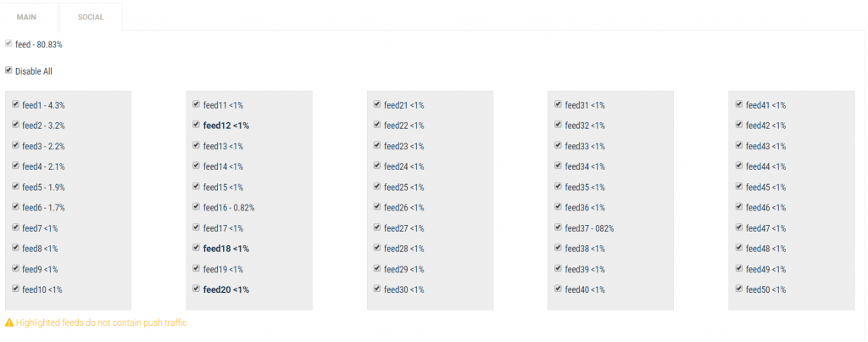Disable the feed6 - 1.7% checkbox
This screenshot has width=868, height=342.
[16, 207]
